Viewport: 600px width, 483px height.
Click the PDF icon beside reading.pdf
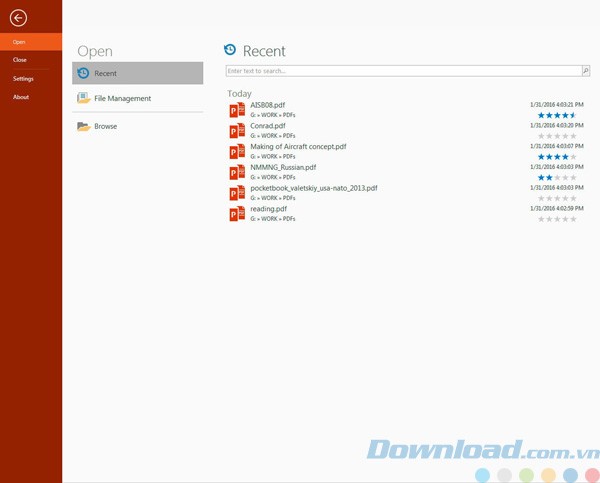coord(237,214)
